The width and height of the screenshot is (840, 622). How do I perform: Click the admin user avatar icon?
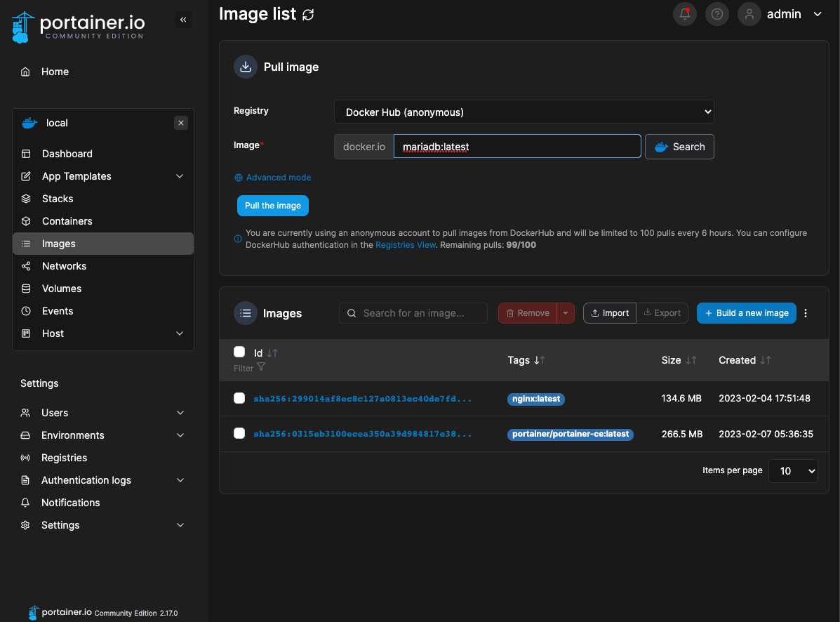749,14
